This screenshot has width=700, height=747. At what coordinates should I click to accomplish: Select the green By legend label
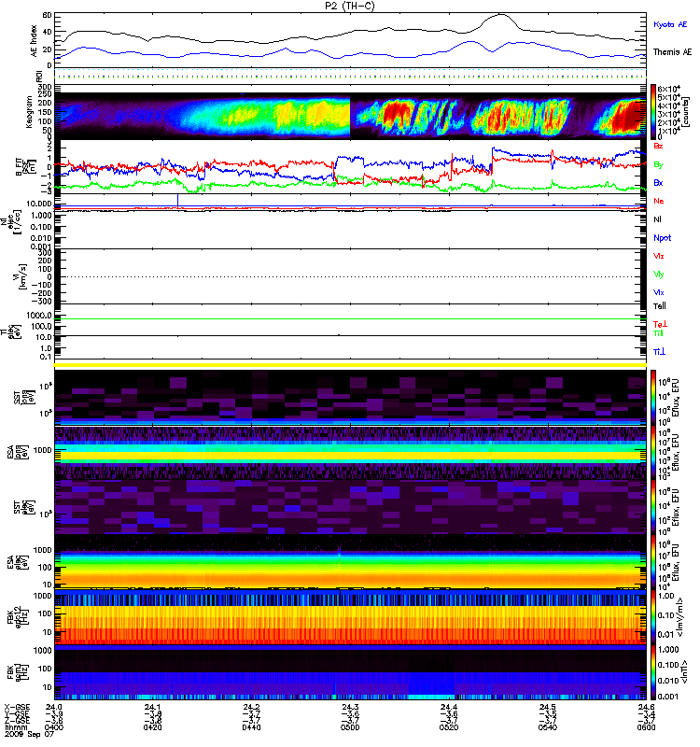(658, 165)
